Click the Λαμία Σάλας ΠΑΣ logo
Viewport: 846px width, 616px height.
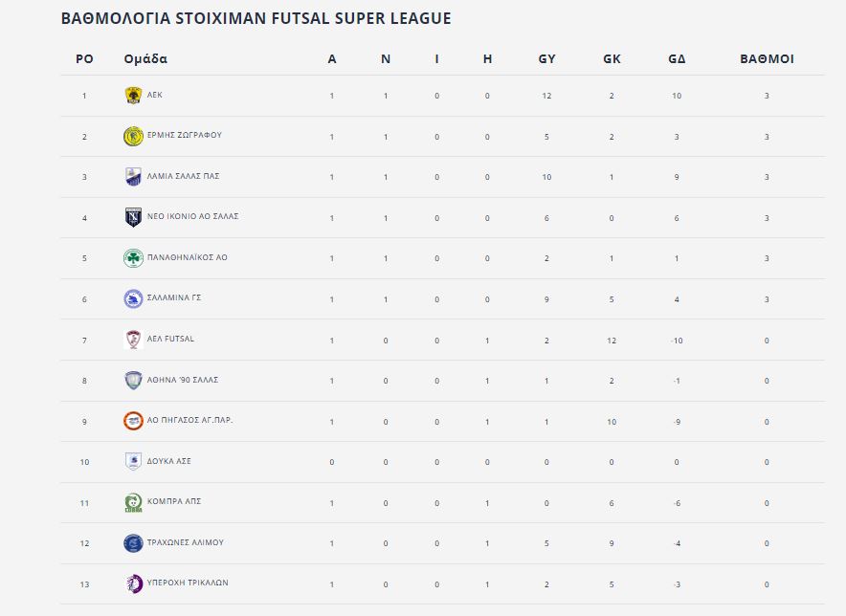[x=133, y=177]
